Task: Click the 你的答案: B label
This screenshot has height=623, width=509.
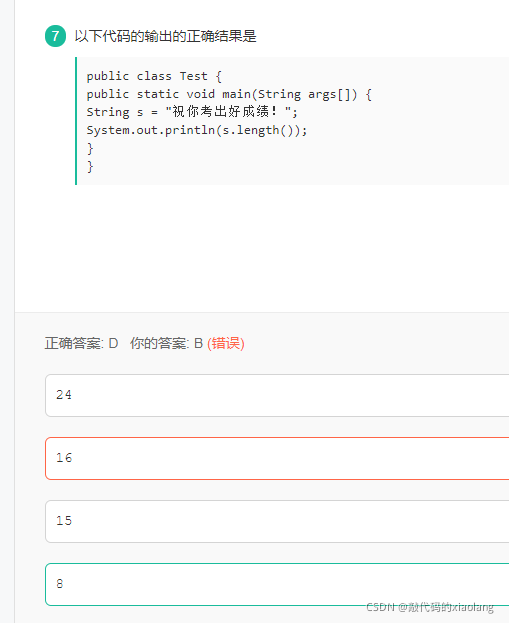Action: click(x=166, y=343)
